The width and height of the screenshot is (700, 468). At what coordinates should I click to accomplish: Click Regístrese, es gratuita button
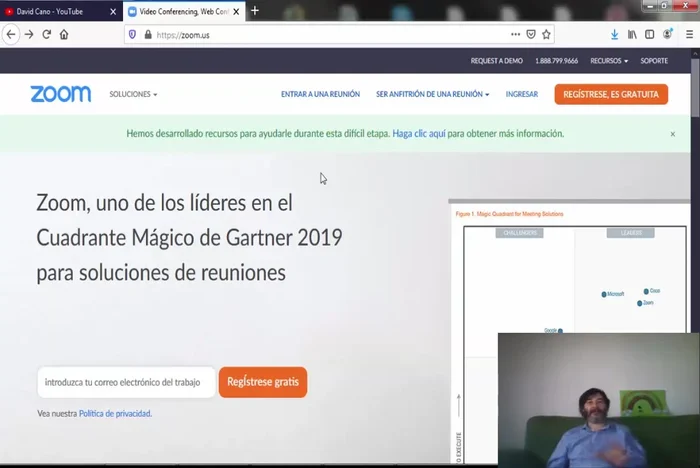pos(611,94)
